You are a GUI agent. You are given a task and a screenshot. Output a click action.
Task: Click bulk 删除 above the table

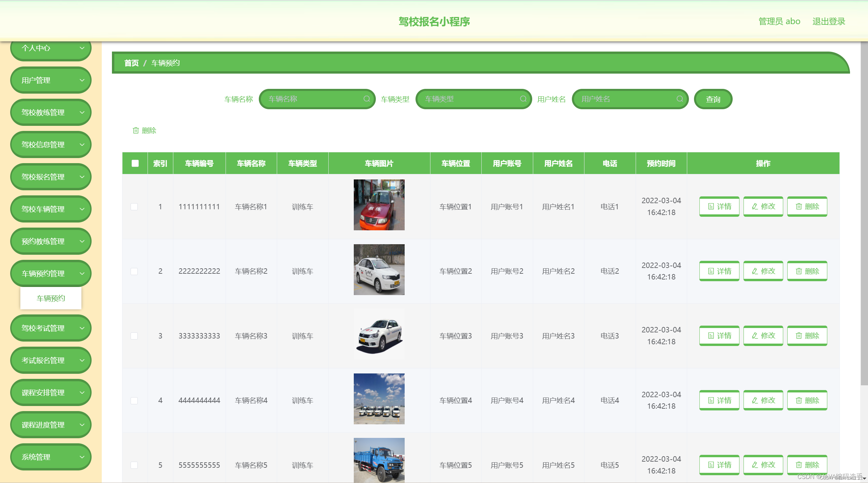pos(144,130)
